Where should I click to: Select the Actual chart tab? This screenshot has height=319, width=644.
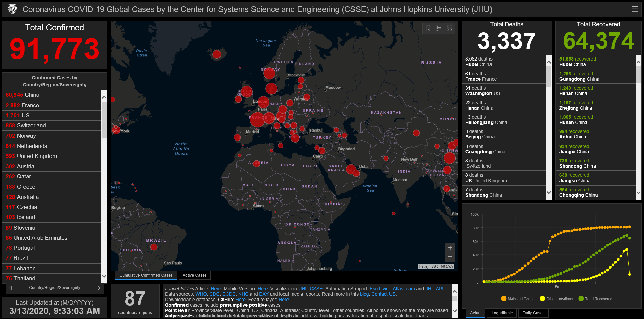476,313
